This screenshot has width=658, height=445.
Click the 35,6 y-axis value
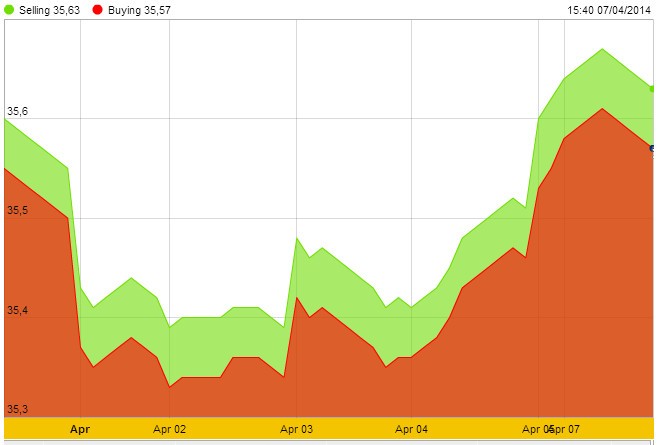[x=16, y=113]
